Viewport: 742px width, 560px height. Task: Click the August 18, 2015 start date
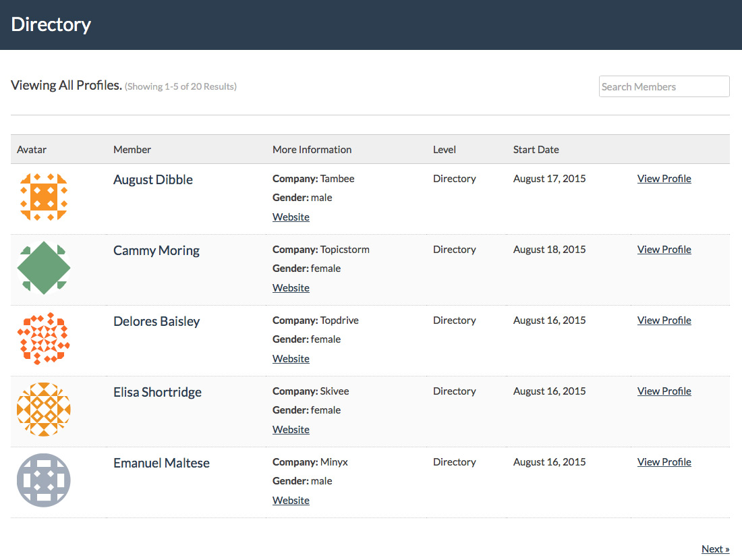549,250
